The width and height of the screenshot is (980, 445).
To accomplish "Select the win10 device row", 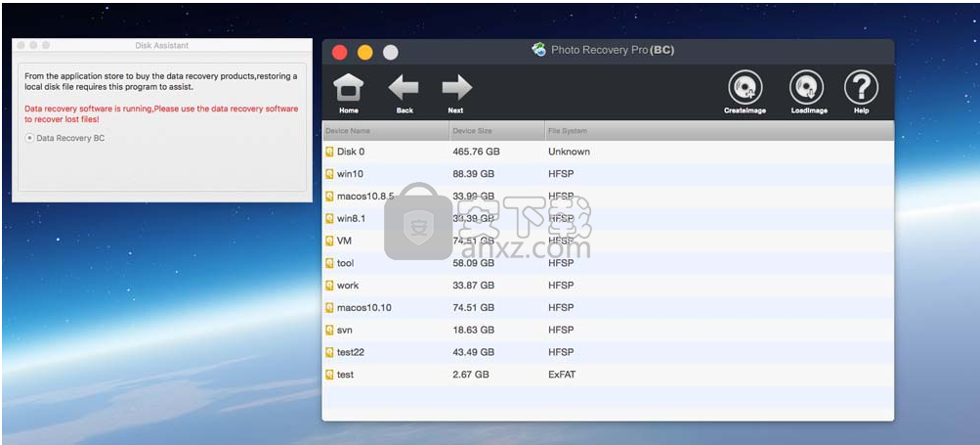I will point(608,174).
